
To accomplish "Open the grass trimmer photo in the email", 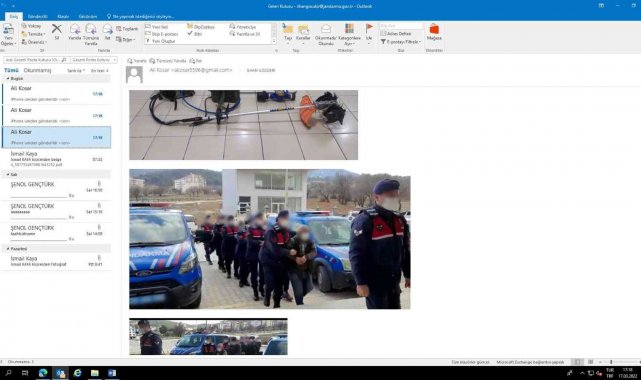I will 244,125.
